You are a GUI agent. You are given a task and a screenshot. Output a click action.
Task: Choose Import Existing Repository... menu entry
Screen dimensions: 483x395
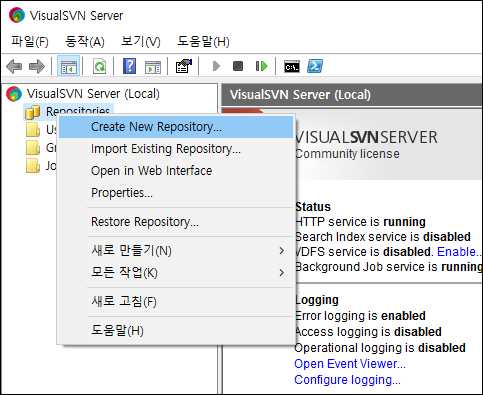pyautogui.click(x=176, y=149)
